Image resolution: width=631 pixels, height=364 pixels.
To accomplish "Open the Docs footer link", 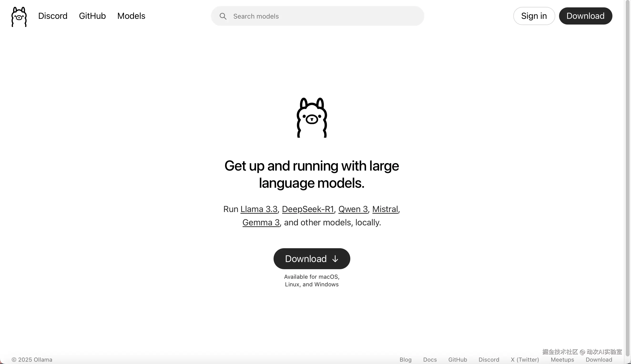I will coord(430,359).
